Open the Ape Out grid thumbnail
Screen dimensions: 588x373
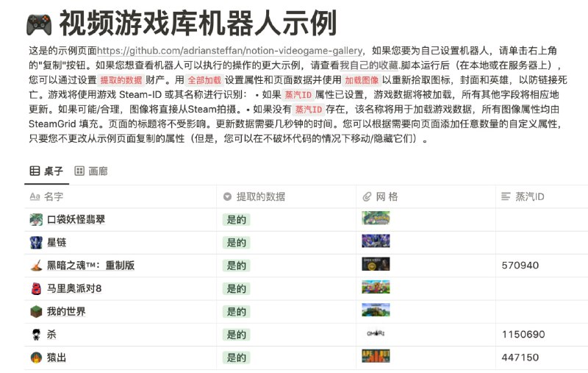point(376,356)
